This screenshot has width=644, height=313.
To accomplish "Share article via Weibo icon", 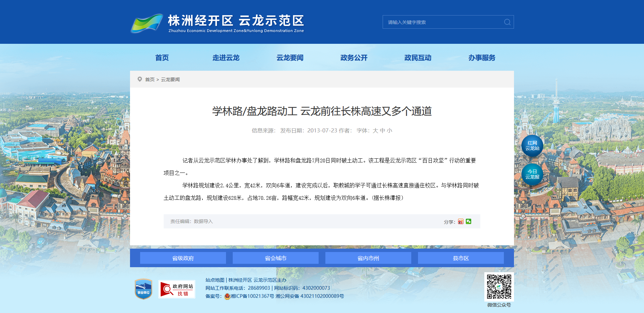I will click(x=461, y=222).
